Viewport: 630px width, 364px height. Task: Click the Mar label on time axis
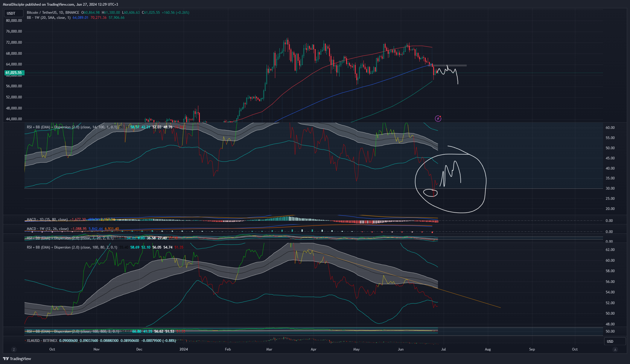[x=269, y=349]
